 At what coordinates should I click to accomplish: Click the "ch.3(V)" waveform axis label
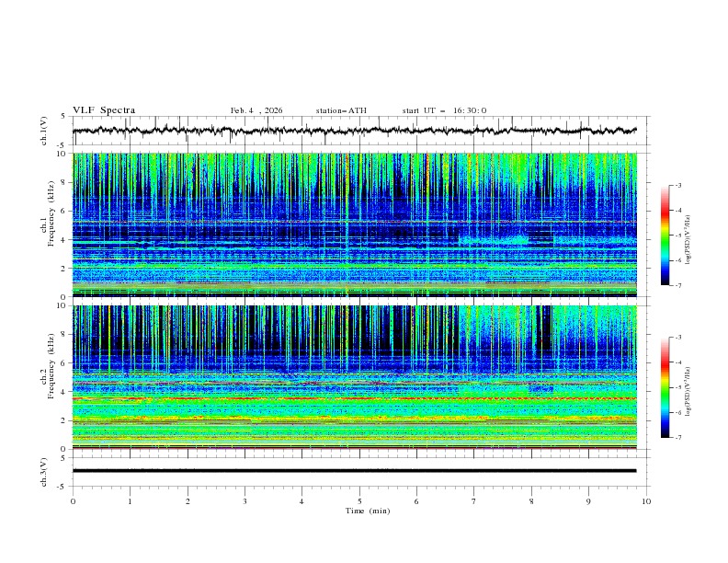coord(44,472)
